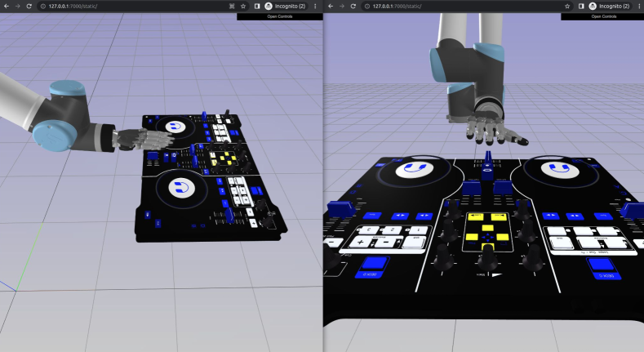The height and width of the screenshot is (352, 644).
Task: Bookmark the page in the right window
Action: tap(567, 7)
